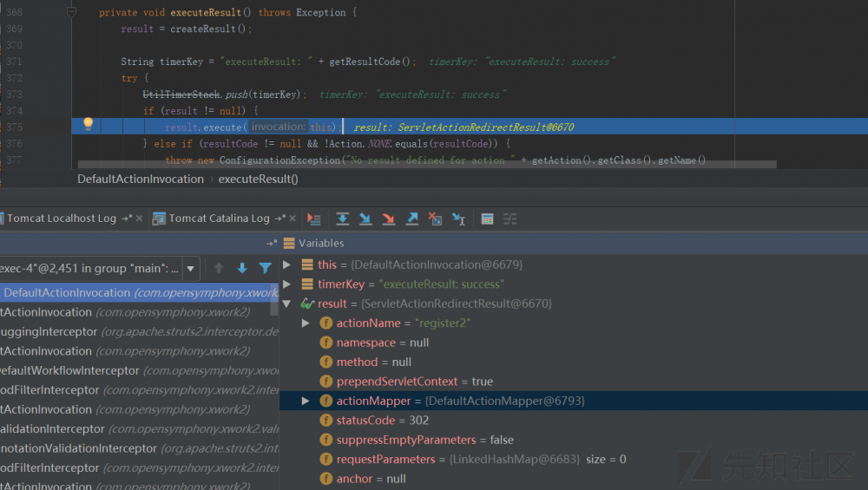Screen dimensions: 868x490
Task: Click the Step Over debugger icon
Action: tap(343, 219)
